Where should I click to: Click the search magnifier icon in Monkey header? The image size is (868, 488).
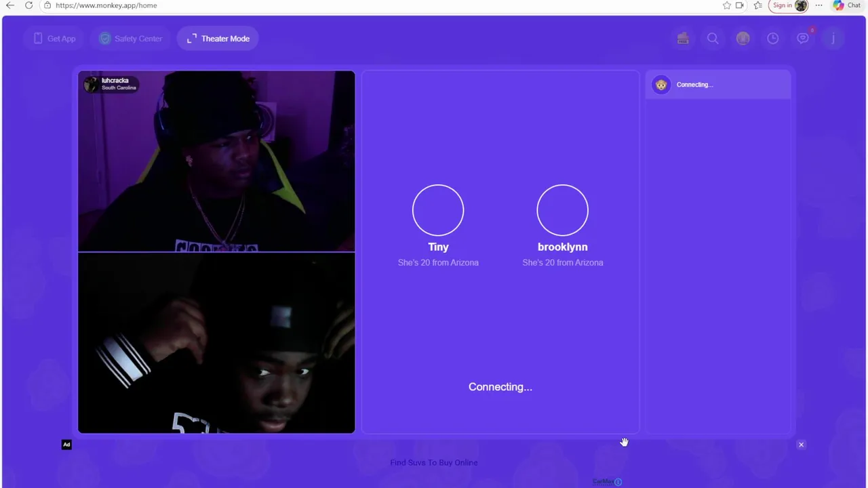point(713,39)
